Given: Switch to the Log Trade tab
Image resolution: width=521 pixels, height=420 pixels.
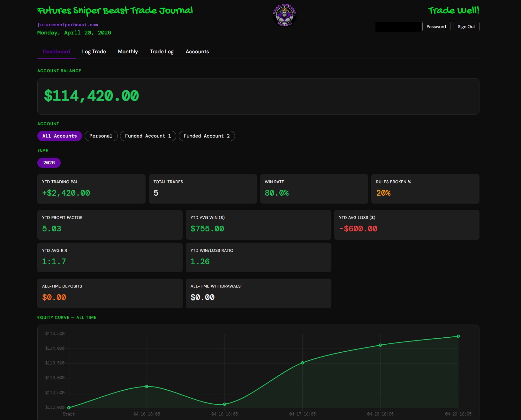Looking at the screenshot, I should pos(94,51).
